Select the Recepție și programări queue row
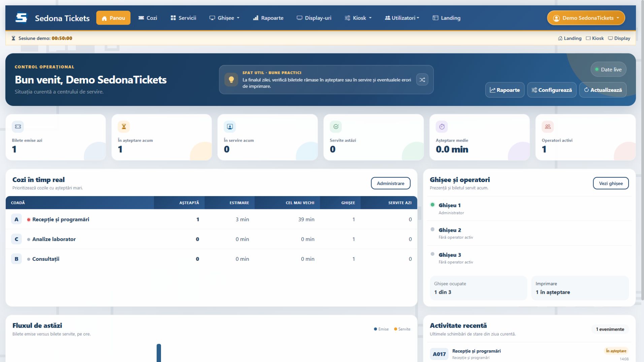The height and width of the screenshot is (362, 644). pos(211,219)
